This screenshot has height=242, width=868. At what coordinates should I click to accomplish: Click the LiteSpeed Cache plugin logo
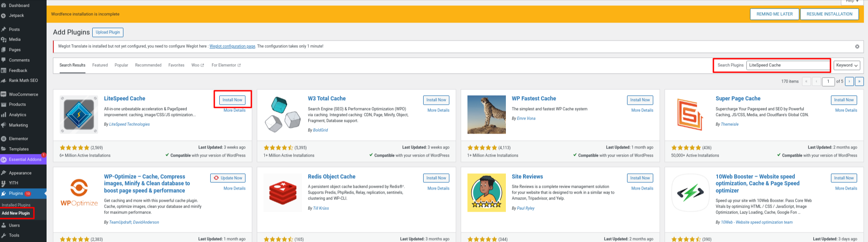click(x=79, y=115)
